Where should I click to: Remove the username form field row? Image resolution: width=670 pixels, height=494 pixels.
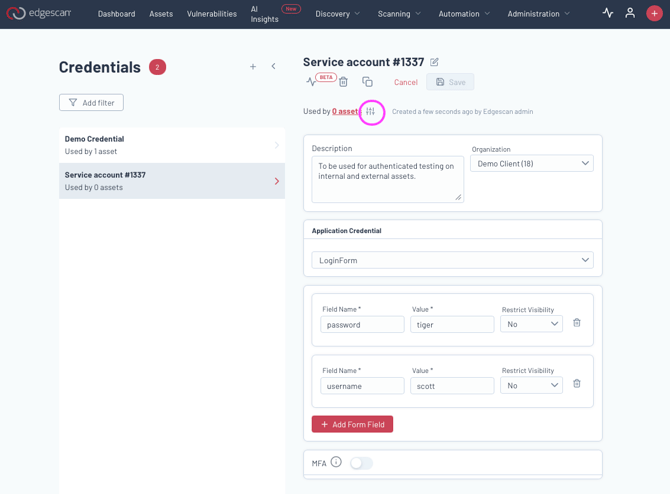pos(577,384)
